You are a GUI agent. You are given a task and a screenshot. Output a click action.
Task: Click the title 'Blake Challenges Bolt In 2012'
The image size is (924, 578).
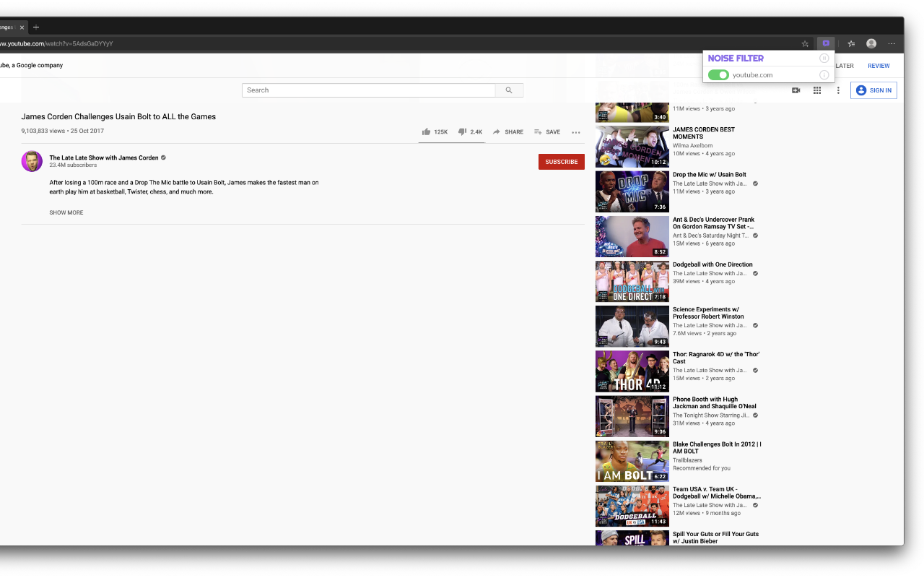pyautogui.click(x=717, y=448)
